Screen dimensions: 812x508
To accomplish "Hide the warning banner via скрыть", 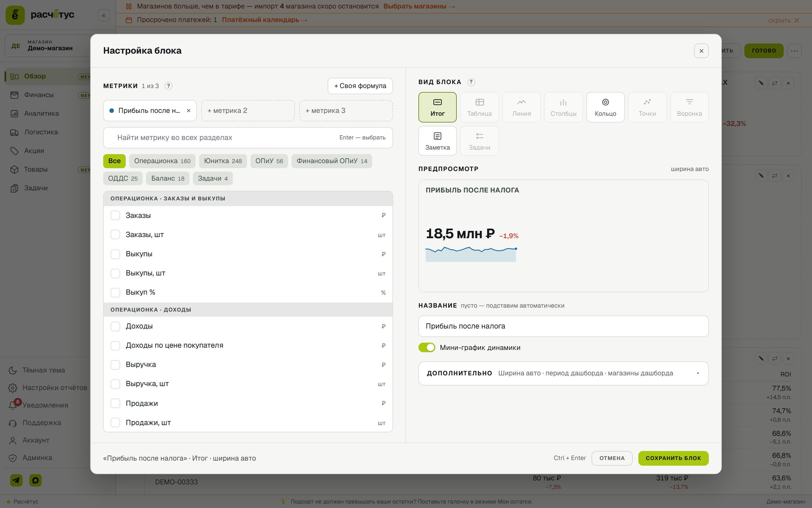I will pos(784,21).
